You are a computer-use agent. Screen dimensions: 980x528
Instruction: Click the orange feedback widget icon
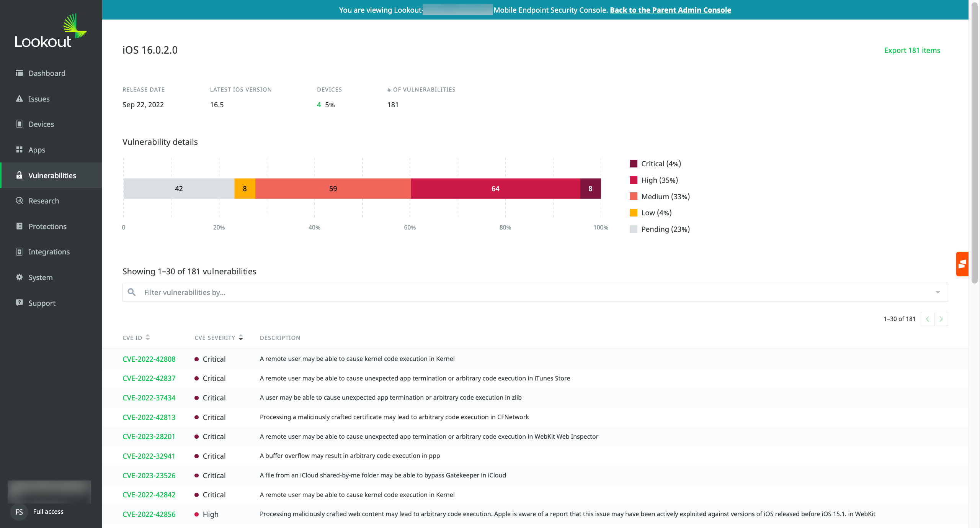pyautogui.click(x=962, y=264)
